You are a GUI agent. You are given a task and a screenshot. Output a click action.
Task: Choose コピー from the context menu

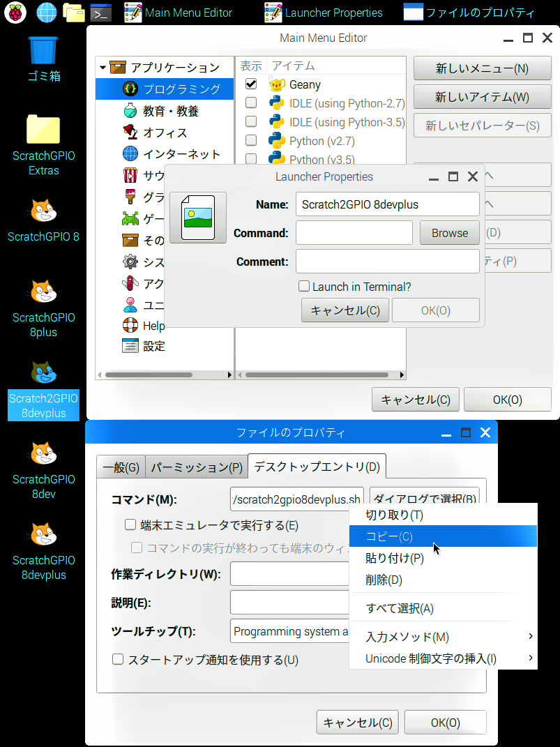[443, 536]
